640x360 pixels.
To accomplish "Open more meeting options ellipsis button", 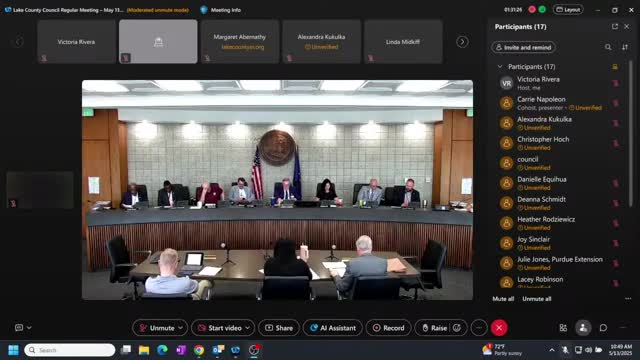I will 479,328.
